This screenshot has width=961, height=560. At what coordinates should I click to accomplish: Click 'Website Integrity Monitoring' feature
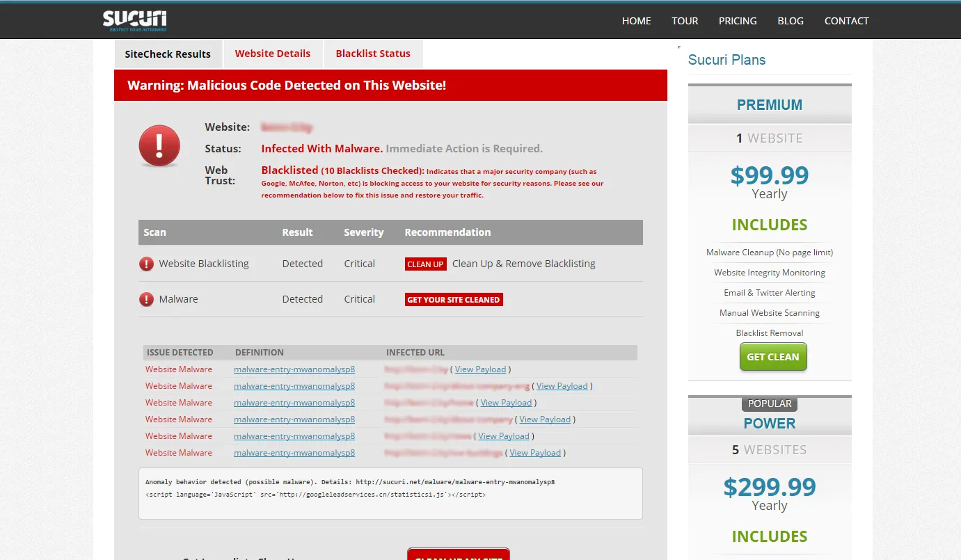770,273
